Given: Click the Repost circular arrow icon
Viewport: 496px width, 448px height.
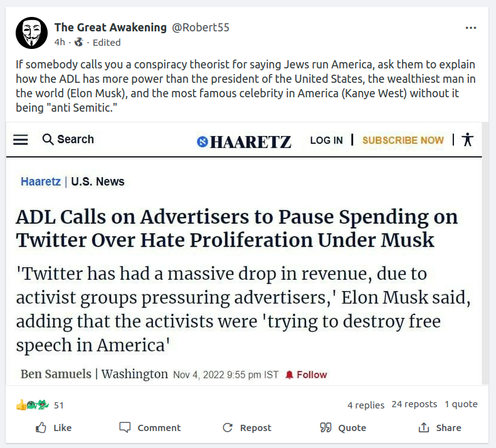Looking at the screenshot, I should point(228,428).
